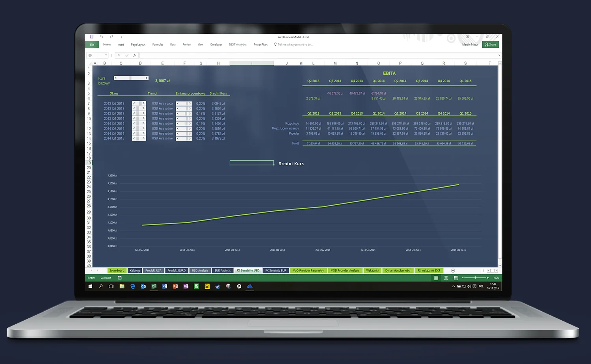Adjust percent scrollbar in 2014 Q3 2014 row

point(184,128)
